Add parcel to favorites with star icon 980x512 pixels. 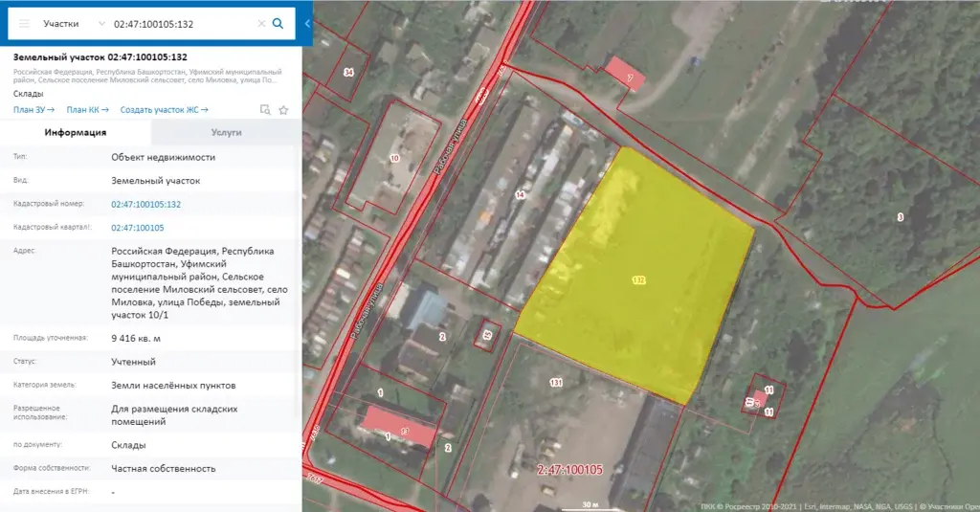[283, 110]
